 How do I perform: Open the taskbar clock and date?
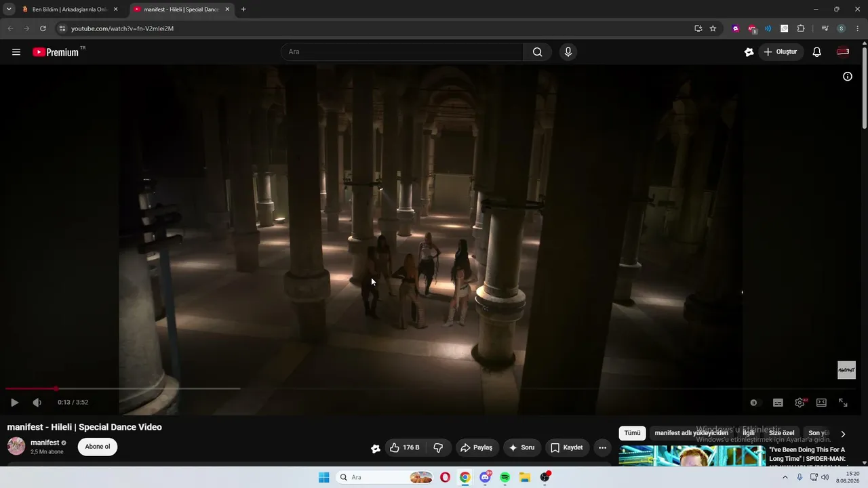coord(848,477)
